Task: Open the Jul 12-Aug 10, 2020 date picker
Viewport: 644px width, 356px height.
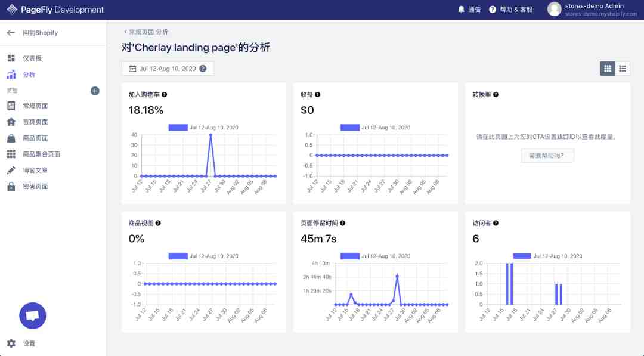Action: (x=168, y=69)
